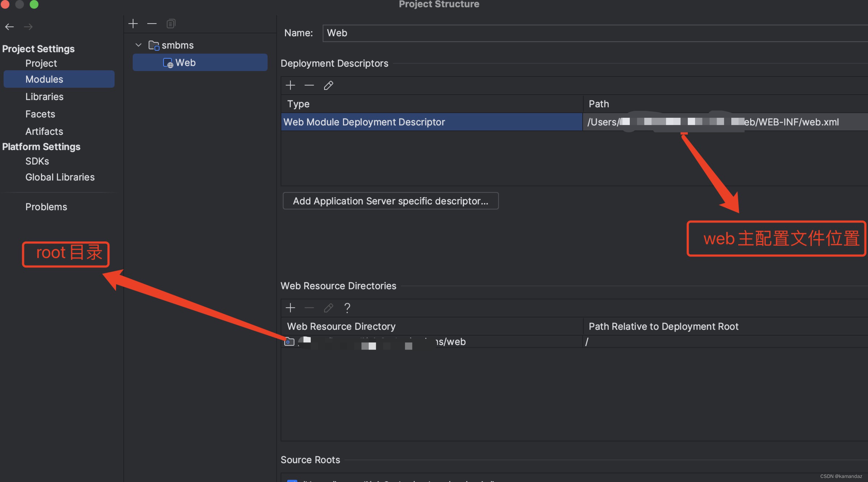The image size is (868, 482).
Task: Open Facets settings
Action: (x=40, y=114)
